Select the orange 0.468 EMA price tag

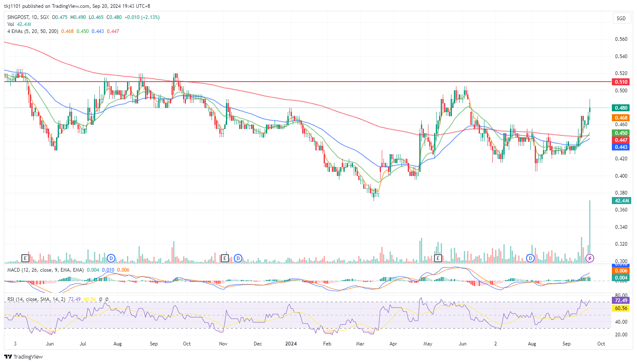coord(621,117)
